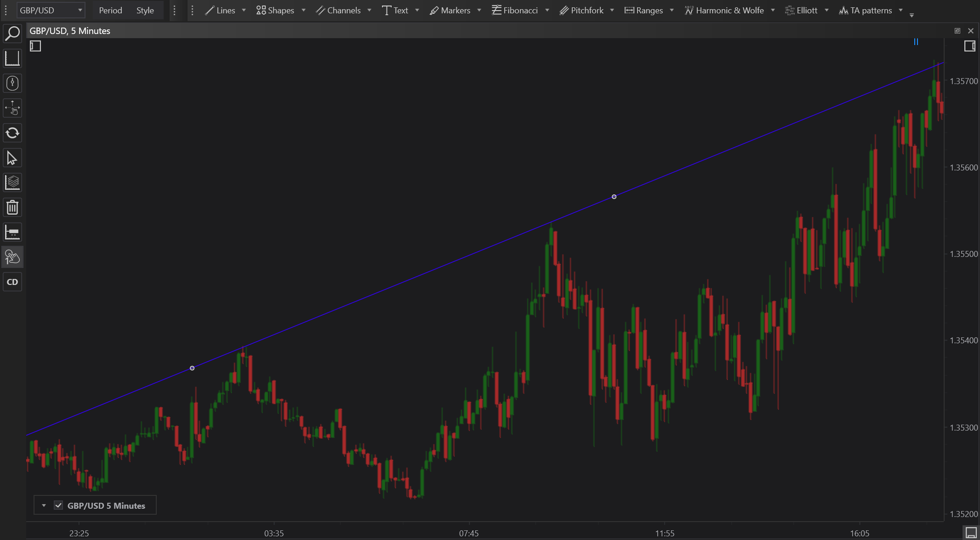Viewport: 980px width, 540px height.
Task: Click the refresh chart icon
Action: pos(12,133)
